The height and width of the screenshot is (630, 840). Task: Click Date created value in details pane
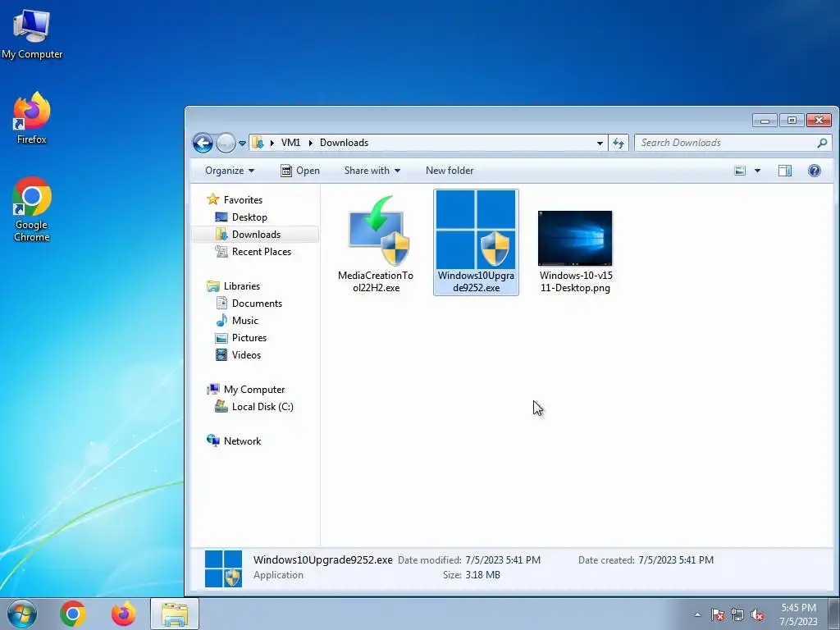tap(676, 559)
